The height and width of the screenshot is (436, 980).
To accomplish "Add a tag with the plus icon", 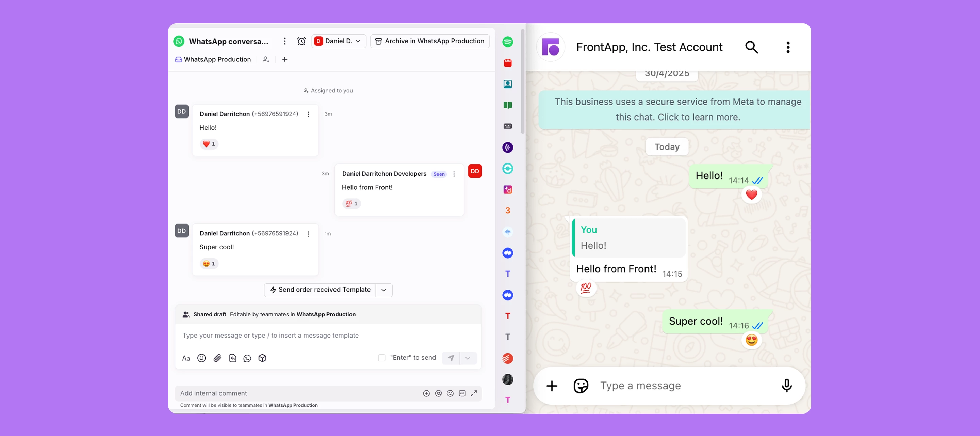I will coord(284,59).
